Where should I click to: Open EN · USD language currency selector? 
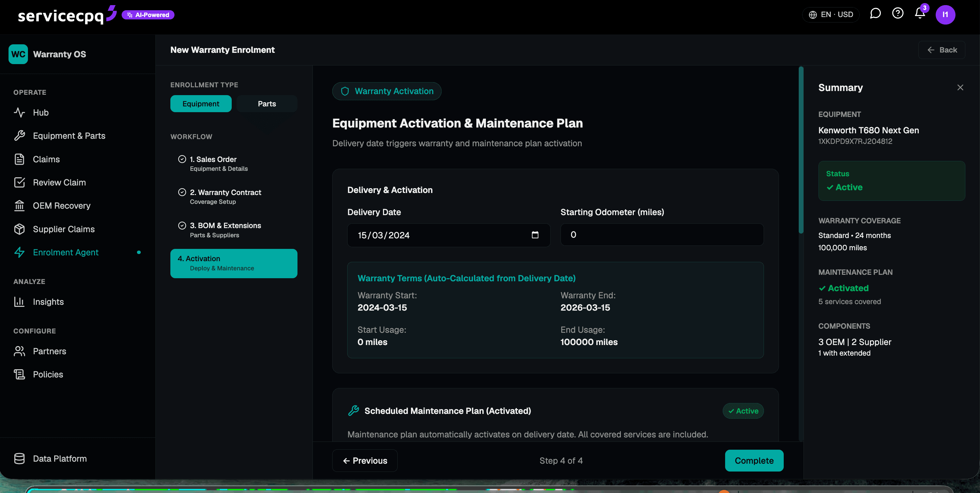pyautogui.click(x=830, y=14)
